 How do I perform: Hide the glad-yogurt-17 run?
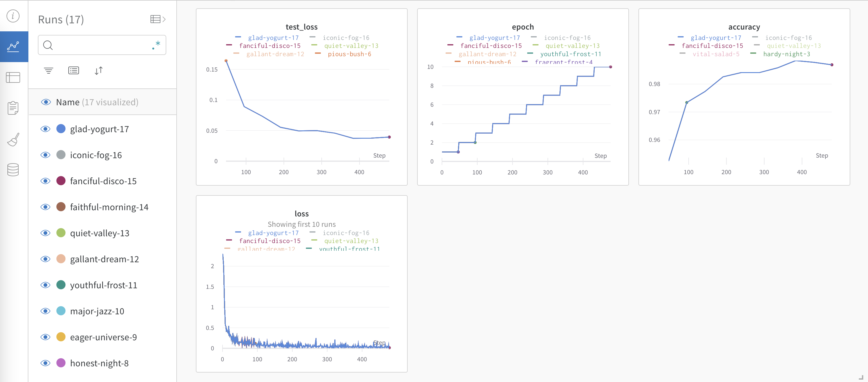[45, 129]
